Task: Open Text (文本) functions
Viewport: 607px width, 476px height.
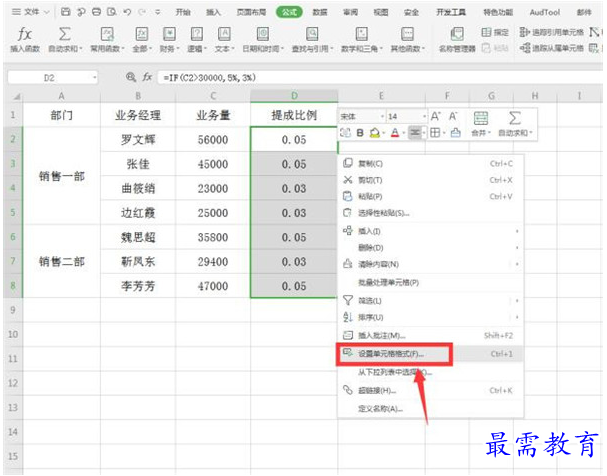Action: coord(225,39)
